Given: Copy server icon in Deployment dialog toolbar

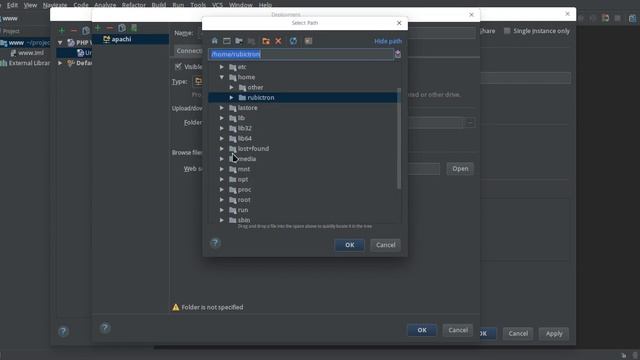Looking at the screenshot, I should pos(122,28).
